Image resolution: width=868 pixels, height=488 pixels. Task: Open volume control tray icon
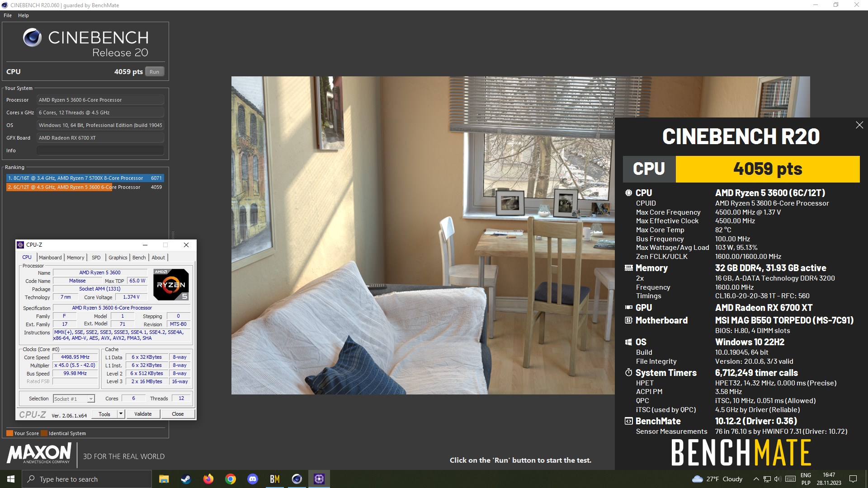pyautogui.click(x=778, y=479)
